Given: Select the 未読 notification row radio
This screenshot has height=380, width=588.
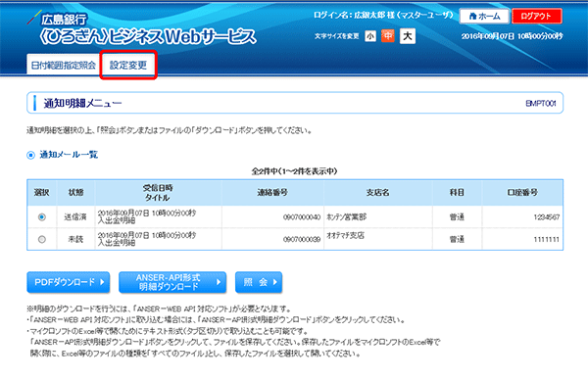Looking at the screenshot, I should pos(42,239).
